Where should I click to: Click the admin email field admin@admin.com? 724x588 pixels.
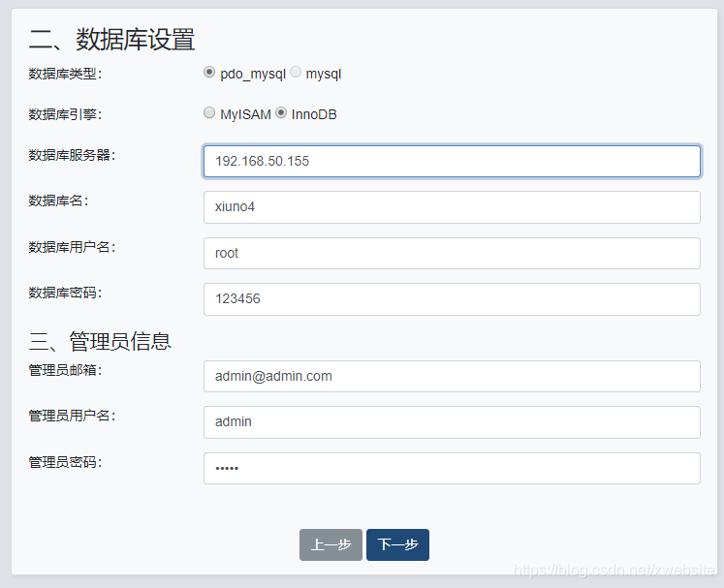452,376
